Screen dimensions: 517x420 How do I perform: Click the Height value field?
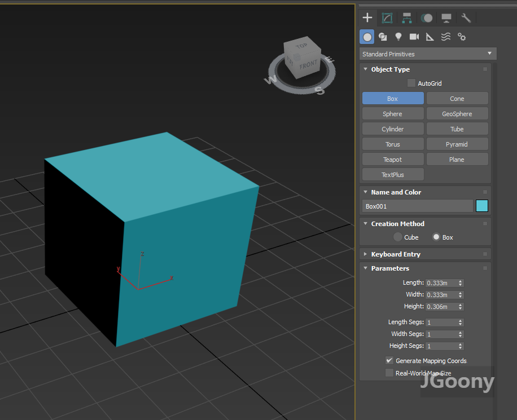[x=441, y=306]
